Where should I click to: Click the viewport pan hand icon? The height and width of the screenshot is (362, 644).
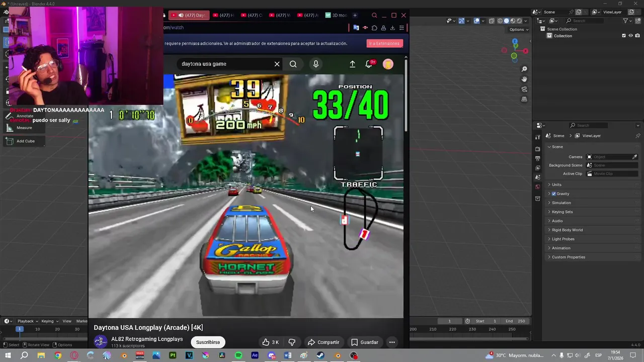pos(524,79)
